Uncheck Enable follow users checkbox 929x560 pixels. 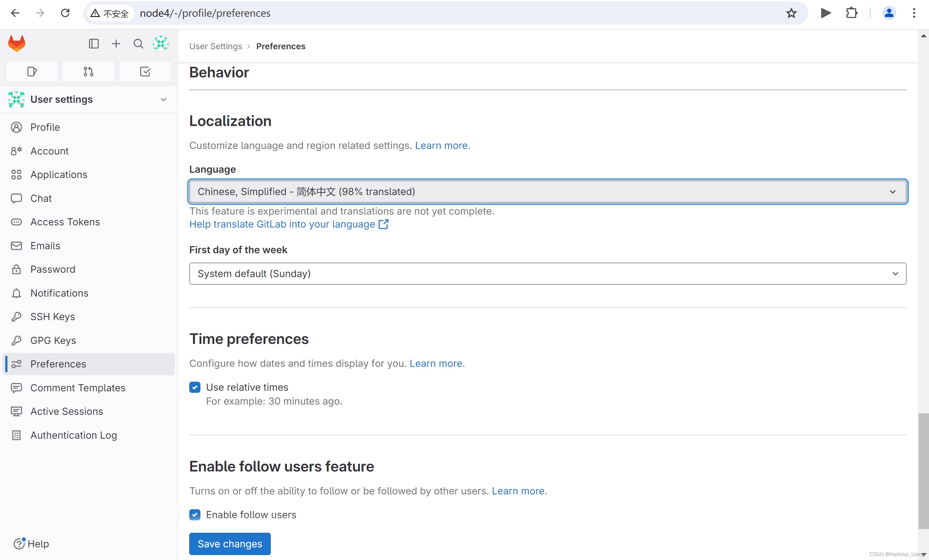click(x=195, y=514)
